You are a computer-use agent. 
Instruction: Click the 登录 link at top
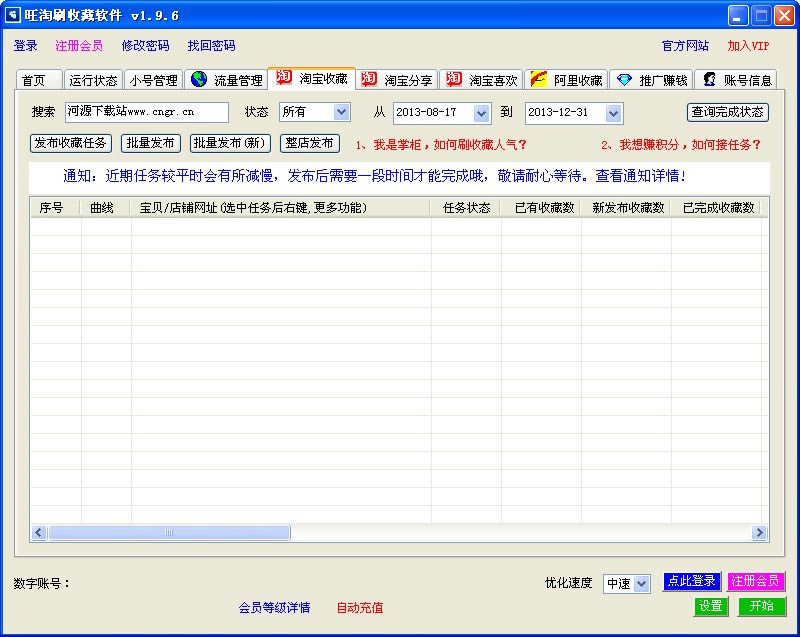pos(26,46)
